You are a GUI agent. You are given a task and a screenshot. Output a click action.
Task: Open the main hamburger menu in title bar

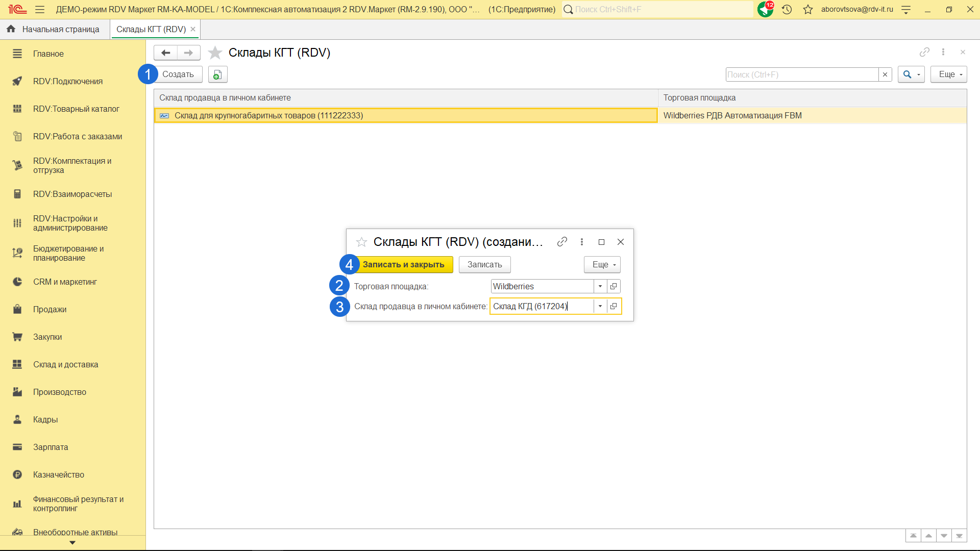(40, 9)
